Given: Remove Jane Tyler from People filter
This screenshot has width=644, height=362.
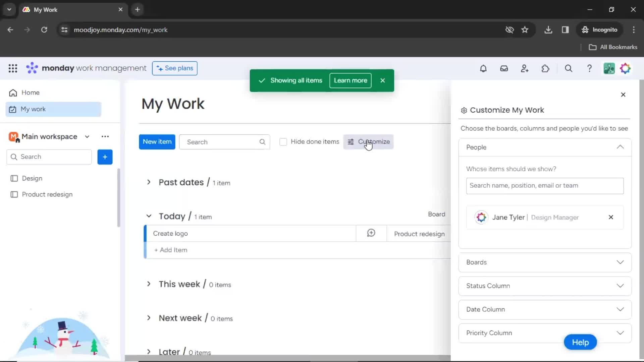Looking at the screenshot, I should 611,217.
